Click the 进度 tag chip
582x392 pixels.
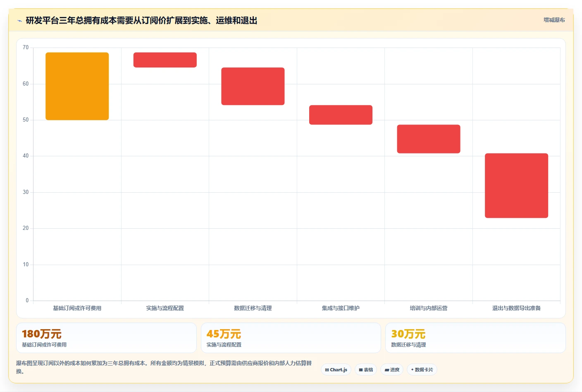click(x=392, y=370)
